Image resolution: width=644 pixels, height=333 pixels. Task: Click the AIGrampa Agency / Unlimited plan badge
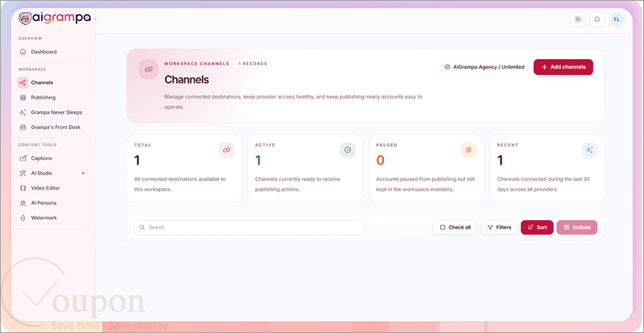coord(484,67)
